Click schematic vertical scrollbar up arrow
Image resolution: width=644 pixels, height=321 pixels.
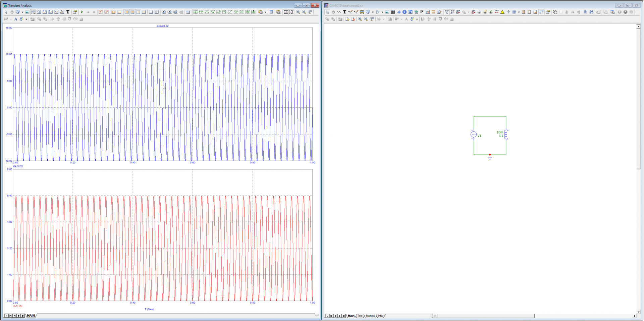[638, 26]
